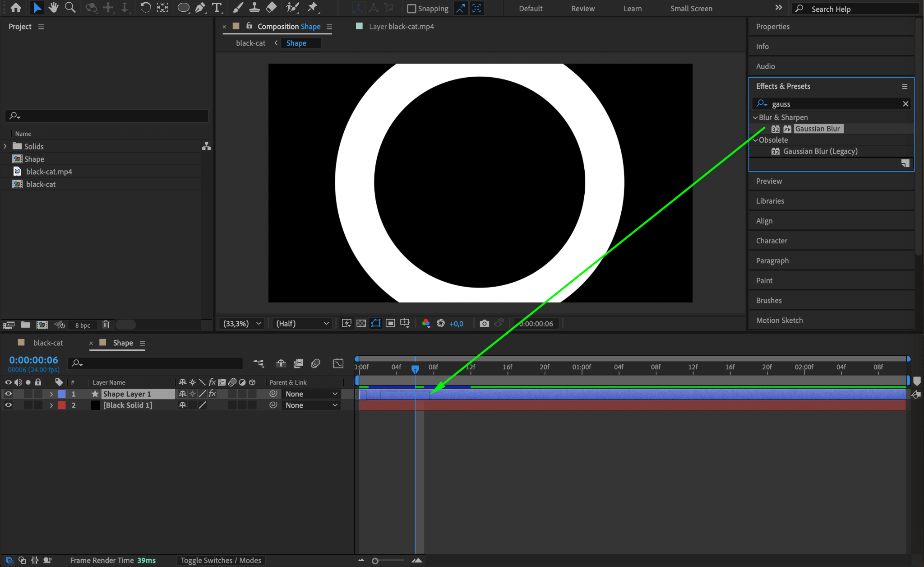This screenshot has width=924, height=567.
Task: Enable the Snapping checkbox
Action: pos(411,9)
